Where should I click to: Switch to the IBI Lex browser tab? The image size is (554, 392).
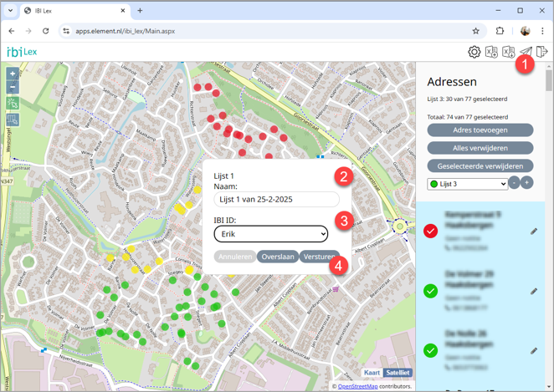75,11
